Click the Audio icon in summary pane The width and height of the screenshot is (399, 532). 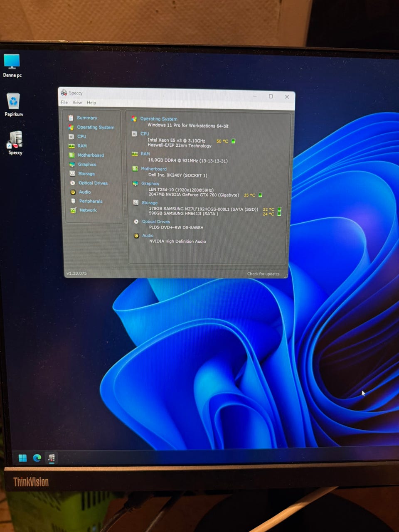(x=136, y=236)
